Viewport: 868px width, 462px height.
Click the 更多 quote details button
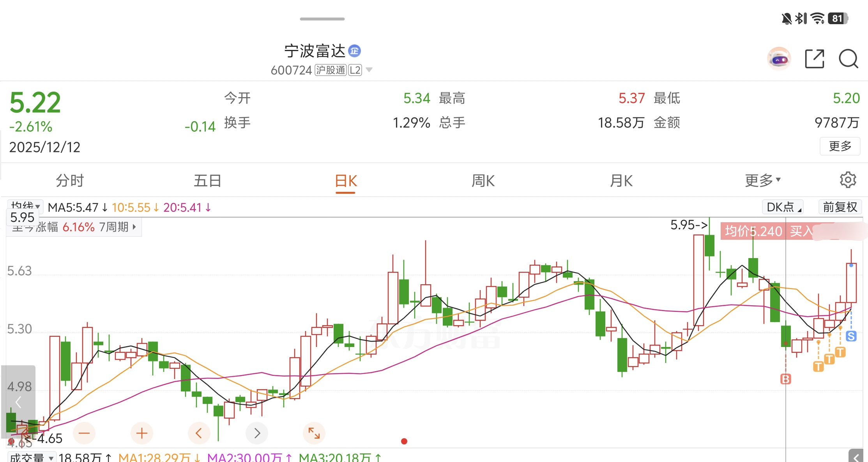[840, 146]
